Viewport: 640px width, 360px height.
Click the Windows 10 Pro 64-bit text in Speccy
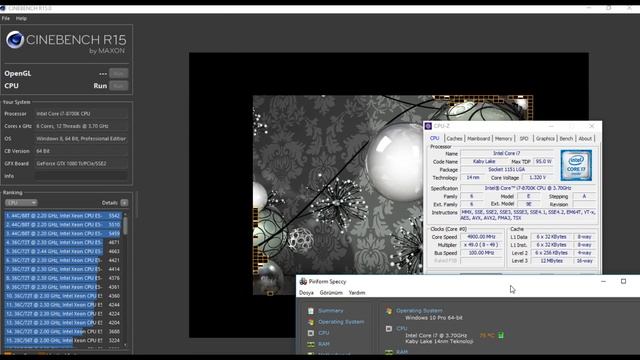point(434,318)
